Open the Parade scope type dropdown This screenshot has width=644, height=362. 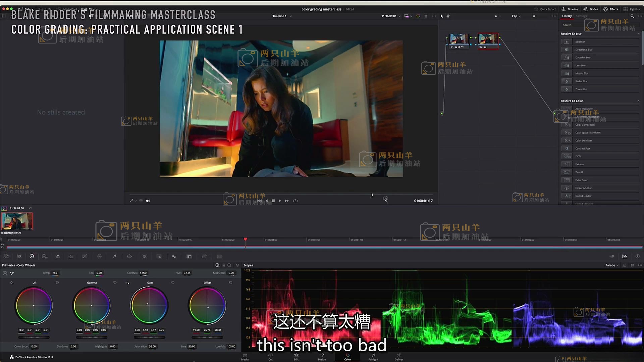[612, 265]
